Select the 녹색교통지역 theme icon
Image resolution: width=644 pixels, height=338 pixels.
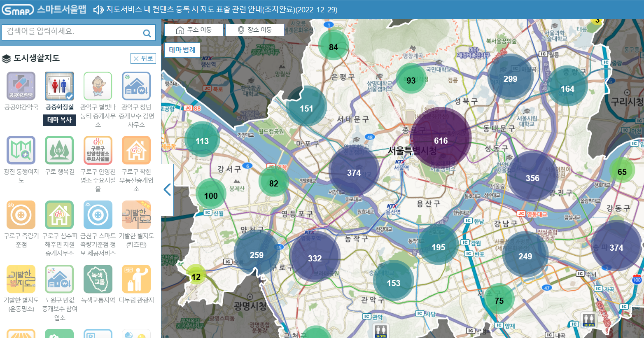coord(98,279)
